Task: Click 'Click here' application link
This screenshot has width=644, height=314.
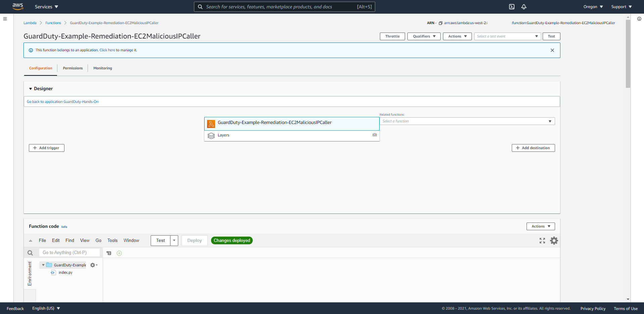Action: coord(107,50)
